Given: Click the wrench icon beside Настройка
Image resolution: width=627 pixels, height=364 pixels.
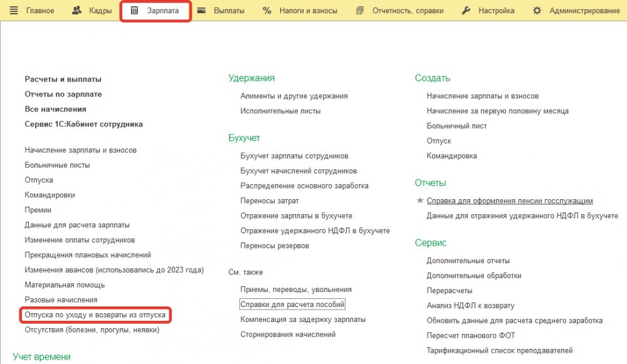Looking at the screenshot, I should point(466,11).
